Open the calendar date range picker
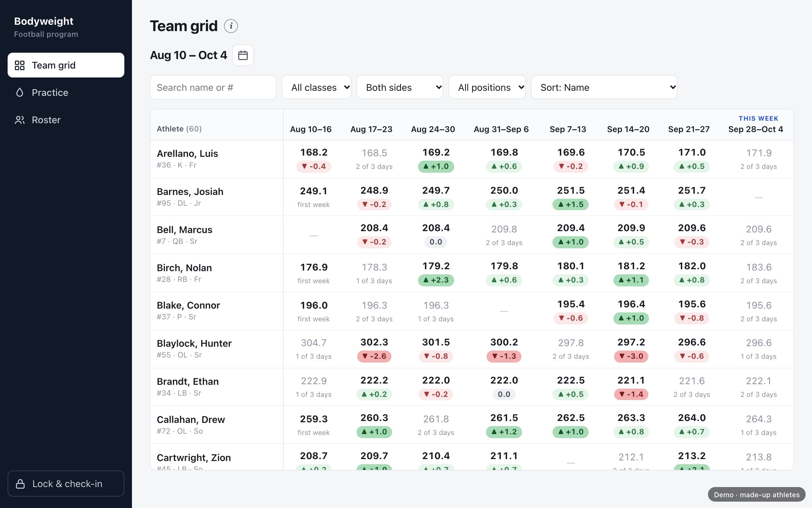The width and height of the screenshot is (812, 508). tap(243, 55)
